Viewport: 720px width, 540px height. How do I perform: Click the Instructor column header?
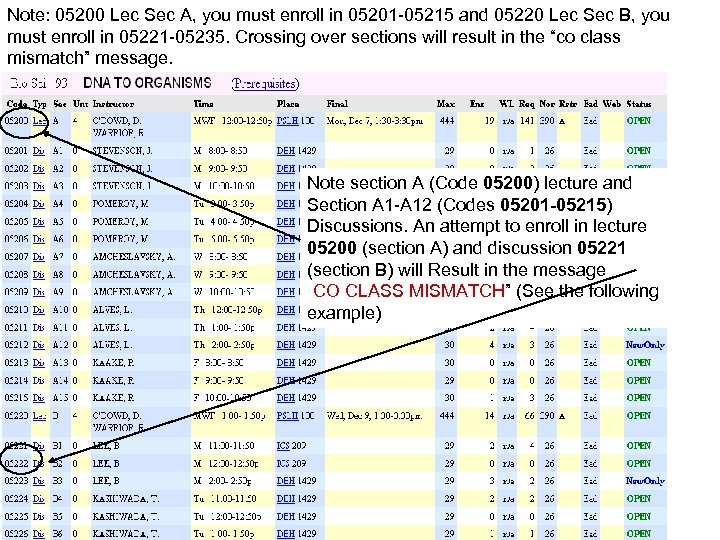pos(113,104)
